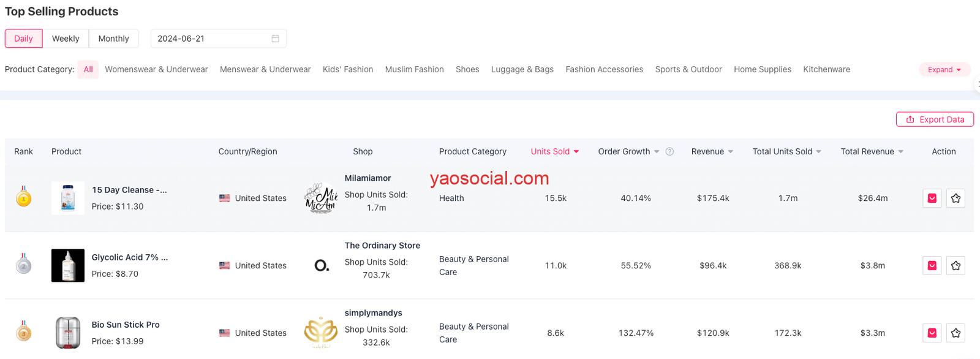The width and height of the screenshot is (980, 359).
Task: Open the simplymandys shop link
Action: click(373, 313)
